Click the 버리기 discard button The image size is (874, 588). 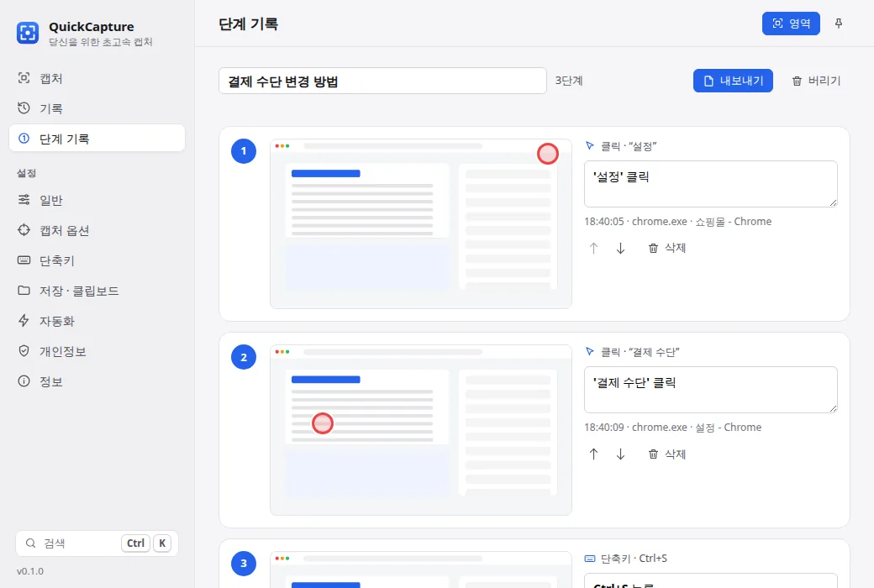coord(816,81)
